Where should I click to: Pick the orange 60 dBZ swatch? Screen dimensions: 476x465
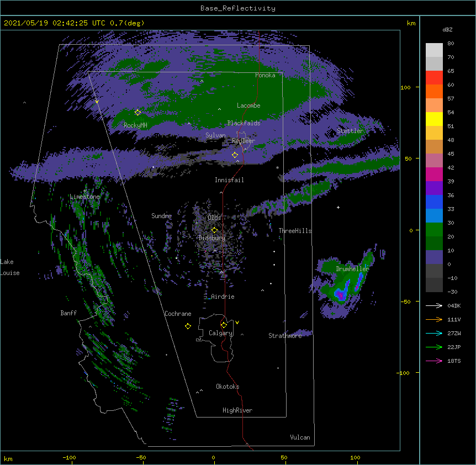click(x=434, y=91)
